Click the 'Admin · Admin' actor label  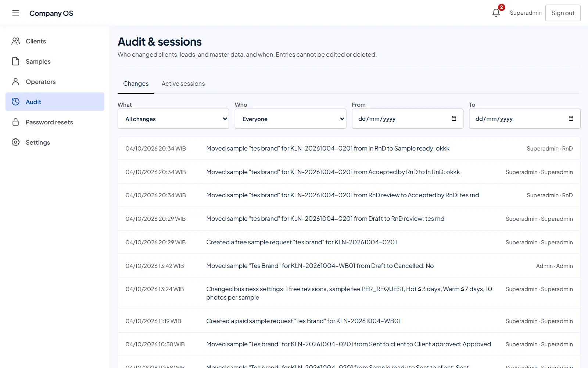554,266
